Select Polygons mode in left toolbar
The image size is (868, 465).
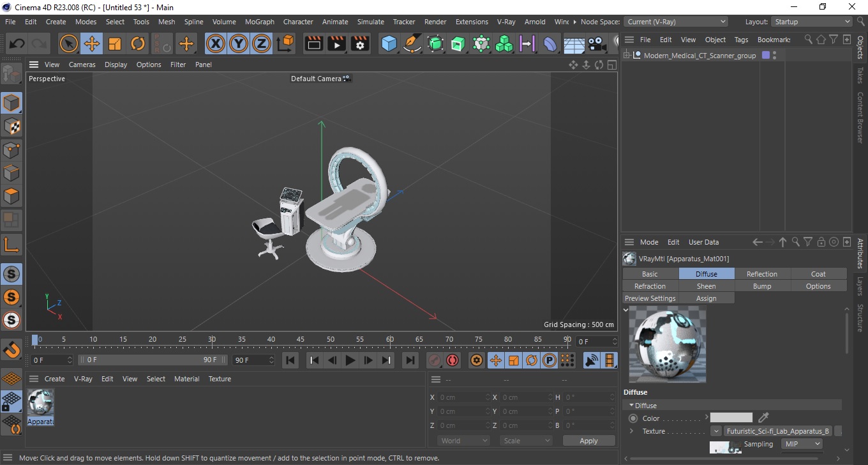pos(11,196)
